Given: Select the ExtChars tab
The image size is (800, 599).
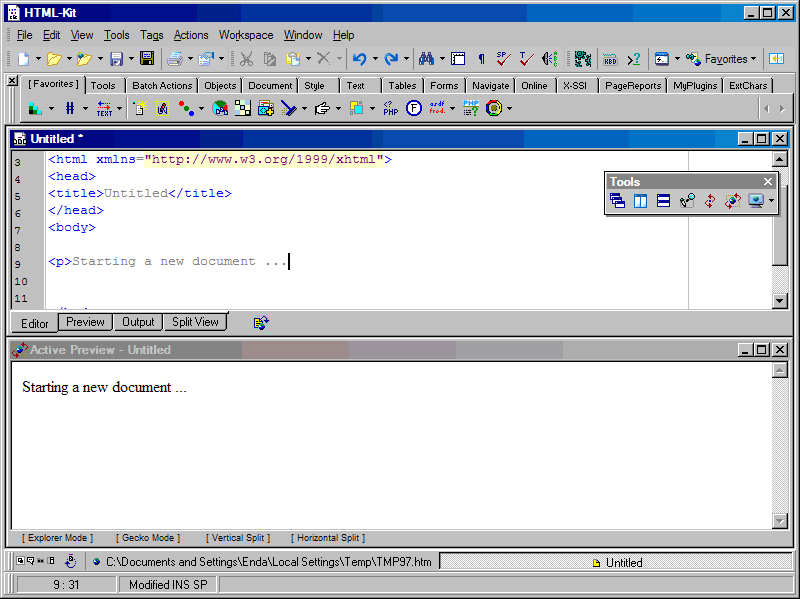Looking at the screenshot, I should click(x=748, y=86).
